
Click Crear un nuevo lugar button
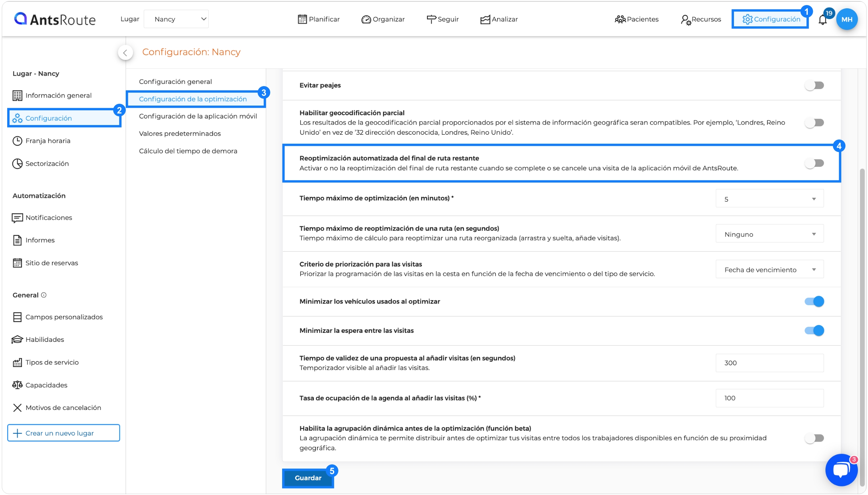click(63, 433)
